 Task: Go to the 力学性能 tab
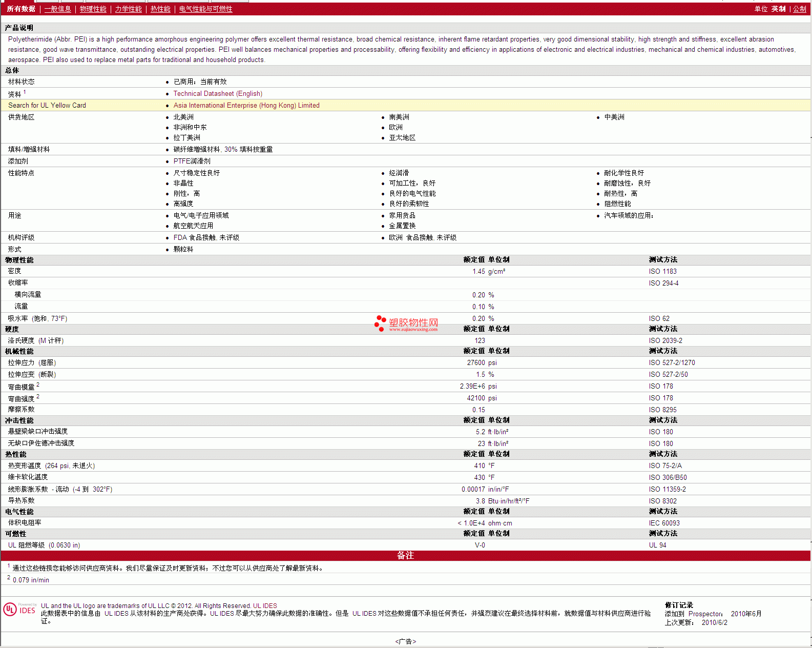(128, 9)
